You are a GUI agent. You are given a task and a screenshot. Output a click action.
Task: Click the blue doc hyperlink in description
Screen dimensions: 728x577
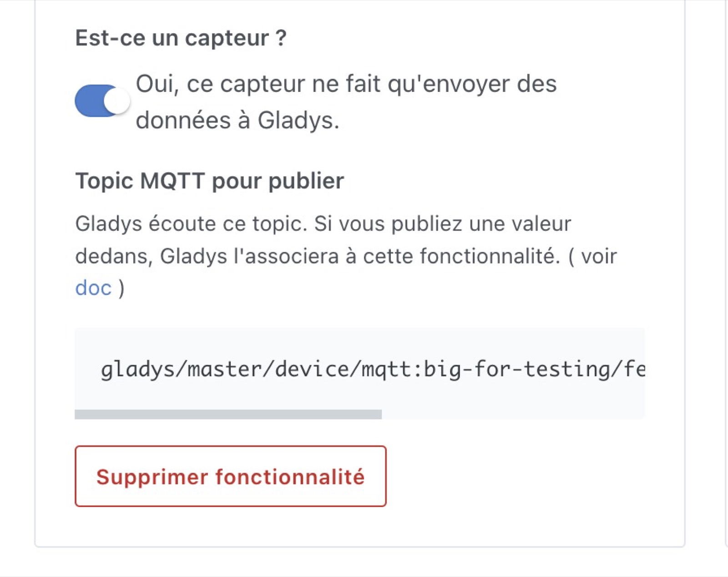92,287
